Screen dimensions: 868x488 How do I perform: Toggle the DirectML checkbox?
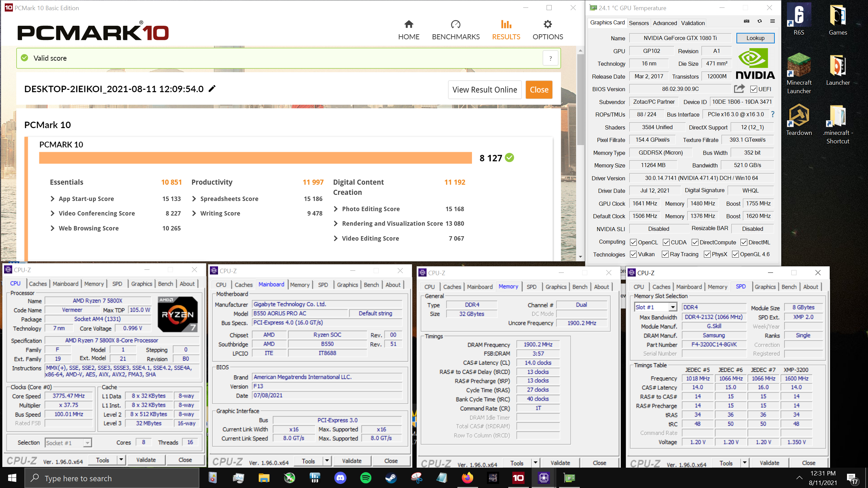tap(744, 242)
